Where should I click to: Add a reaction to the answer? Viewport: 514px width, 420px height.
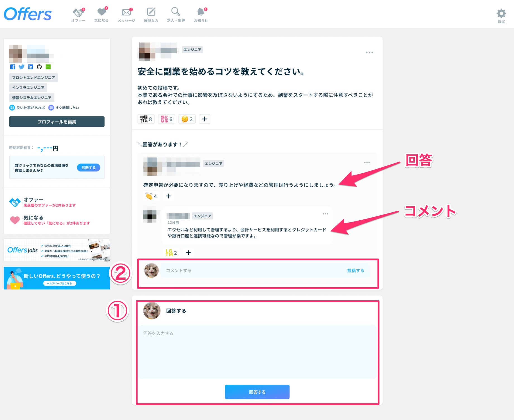click(x=168, y=196)
